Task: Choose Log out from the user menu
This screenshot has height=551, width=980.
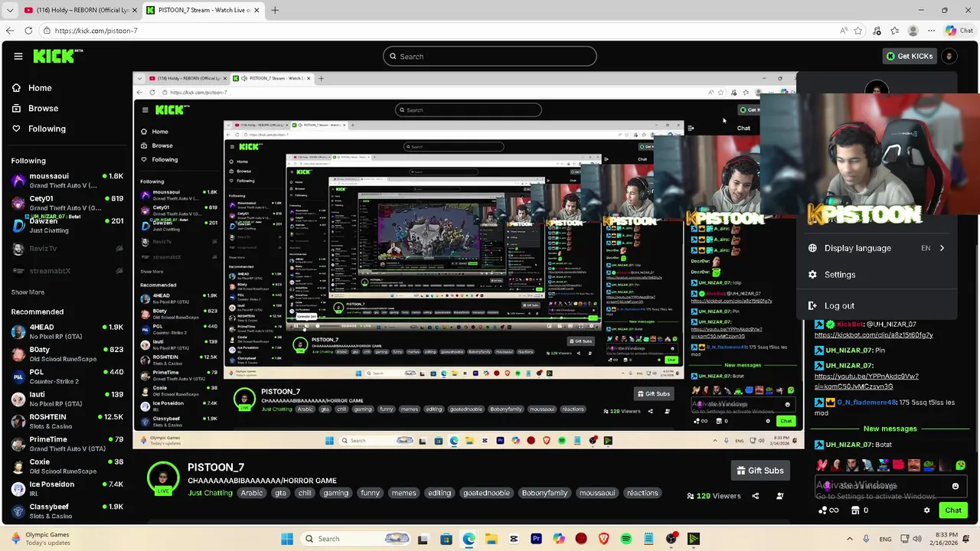Action: 877,305
